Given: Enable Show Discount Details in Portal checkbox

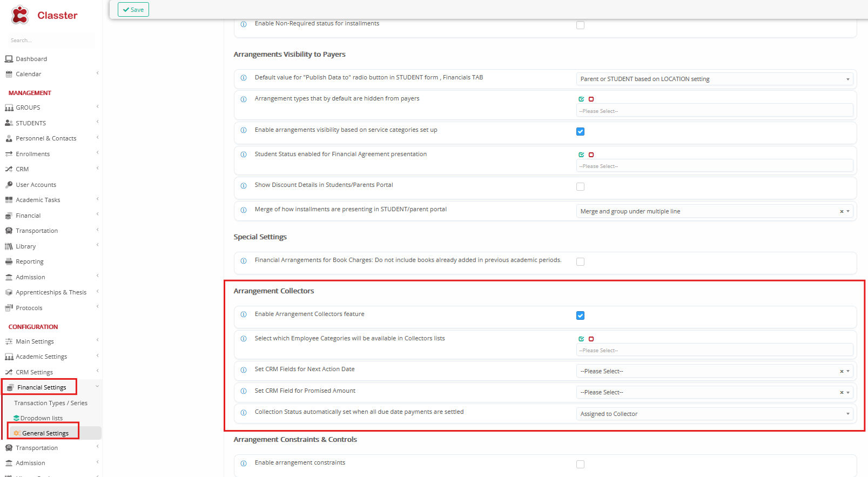Looking at the screenshot, I should click(580, 187).
